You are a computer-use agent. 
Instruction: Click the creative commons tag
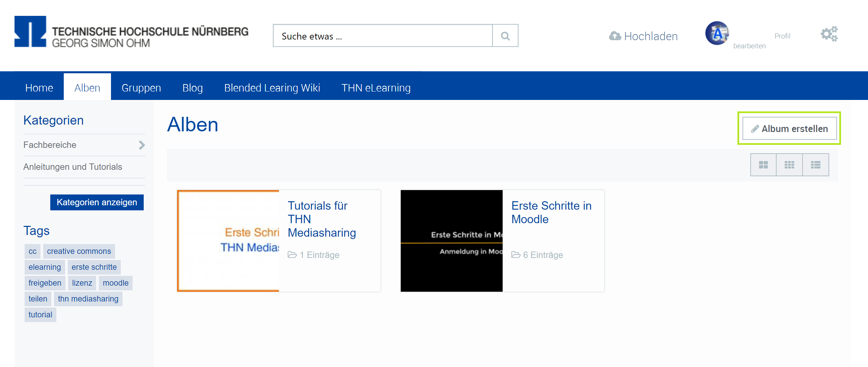pyautogui.click(x=79, y=251)
